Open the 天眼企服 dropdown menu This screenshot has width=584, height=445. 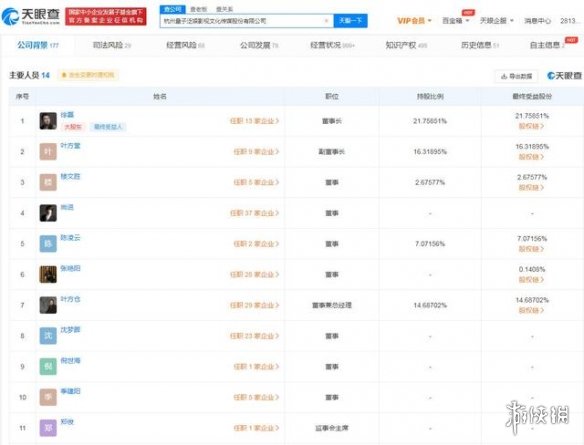(496, 21)
